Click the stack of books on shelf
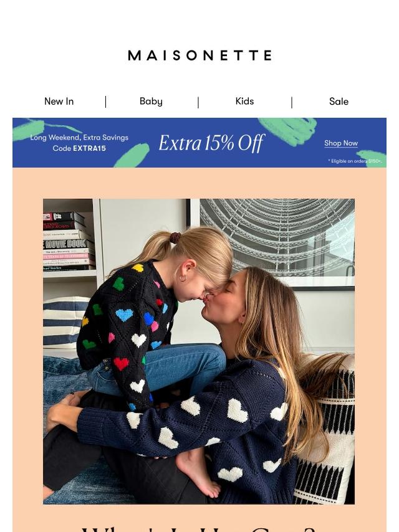 point(68,241)
